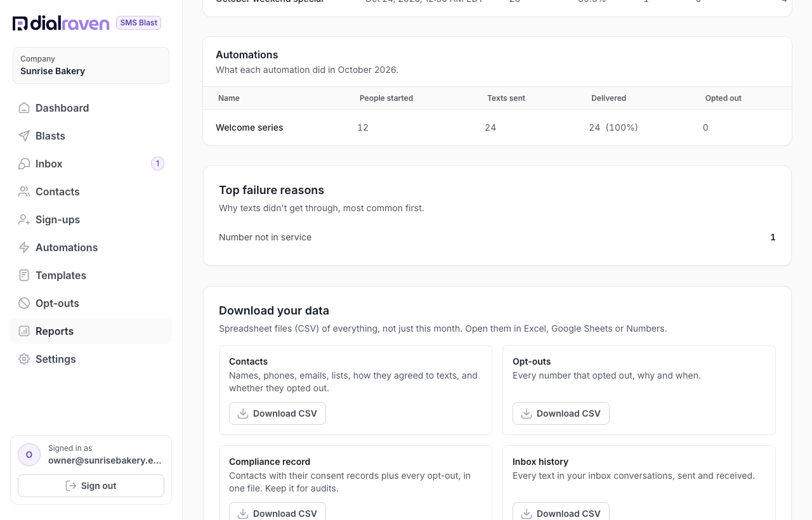
Task: Click the Number not in service reason
Action: 265,237
